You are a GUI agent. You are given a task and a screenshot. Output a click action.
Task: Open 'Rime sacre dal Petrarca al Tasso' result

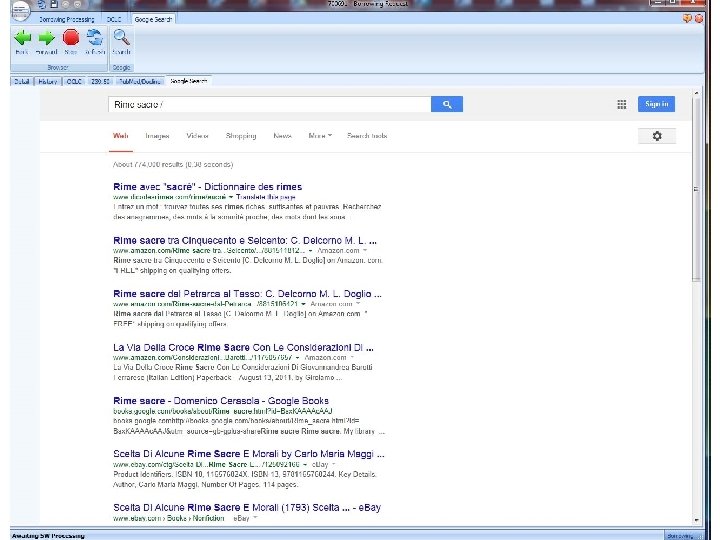tap(248, 294)
